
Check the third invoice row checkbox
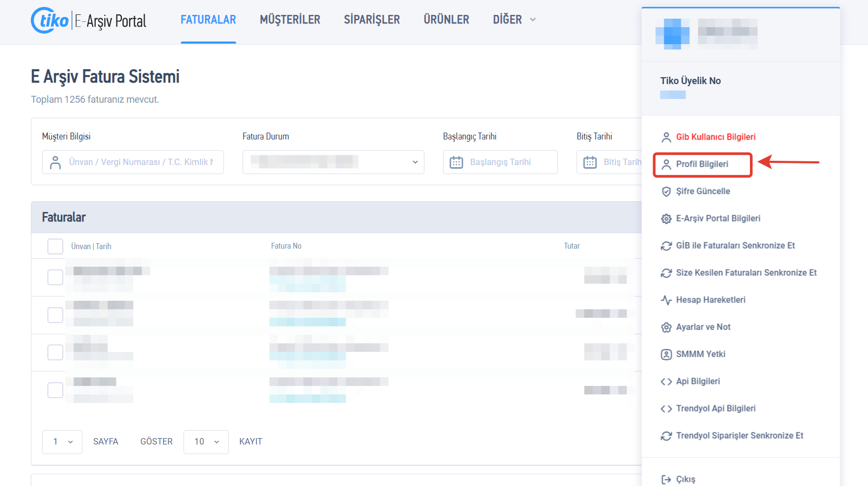[55, 352]
